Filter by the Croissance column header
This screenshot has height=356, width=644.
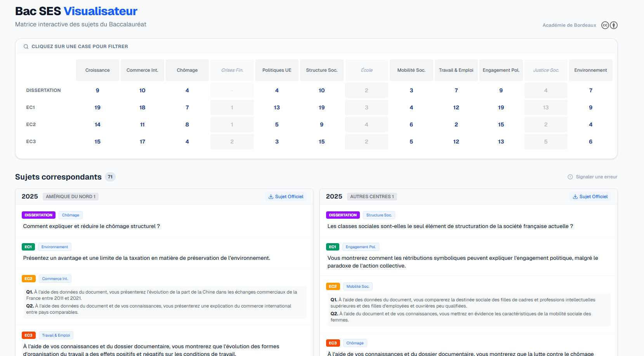point(97,70)
